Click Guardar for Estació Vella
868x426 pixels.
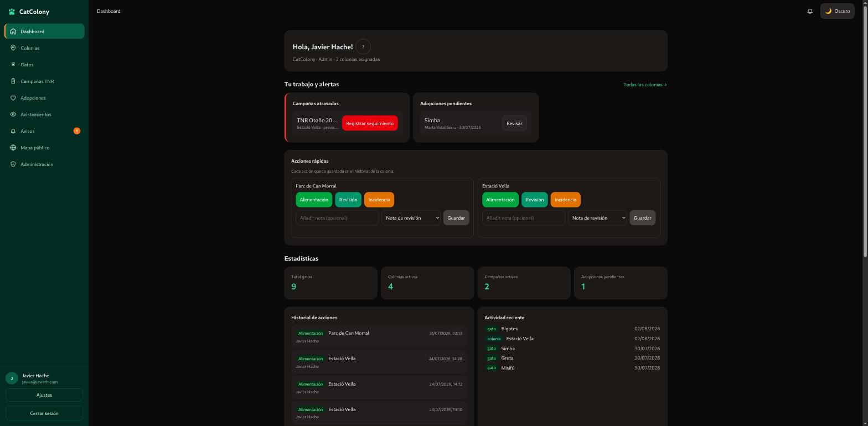642,218
